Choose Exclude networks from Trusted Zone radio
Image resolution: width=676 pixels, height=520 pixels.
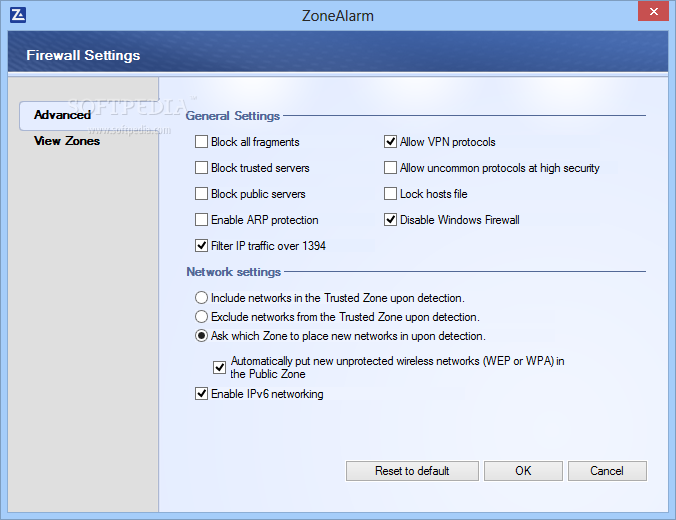(202, 317)
